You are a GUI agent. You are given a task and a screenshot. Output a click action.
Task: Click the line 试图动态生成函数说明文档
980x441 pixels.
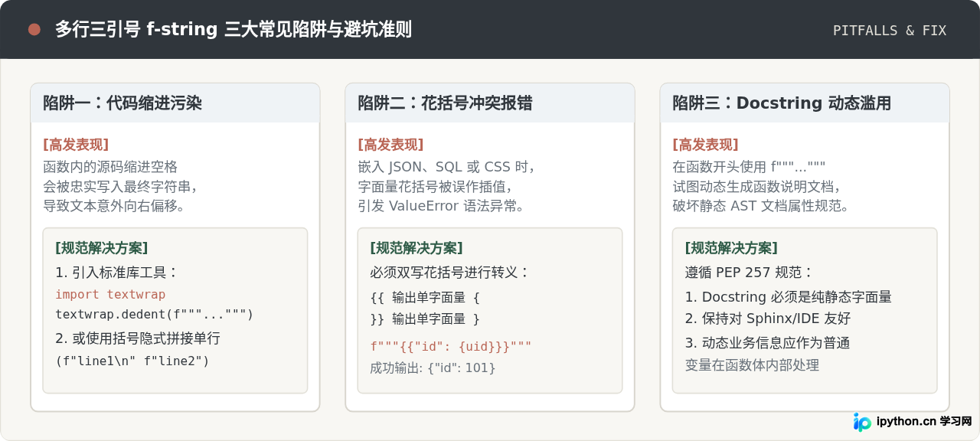point(756,186)
